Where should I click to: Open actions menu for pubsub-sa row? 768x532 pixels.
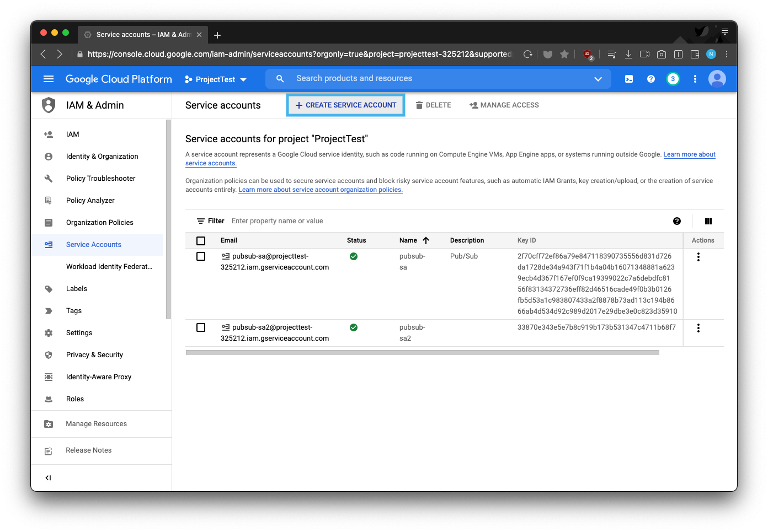pos(698,257)
